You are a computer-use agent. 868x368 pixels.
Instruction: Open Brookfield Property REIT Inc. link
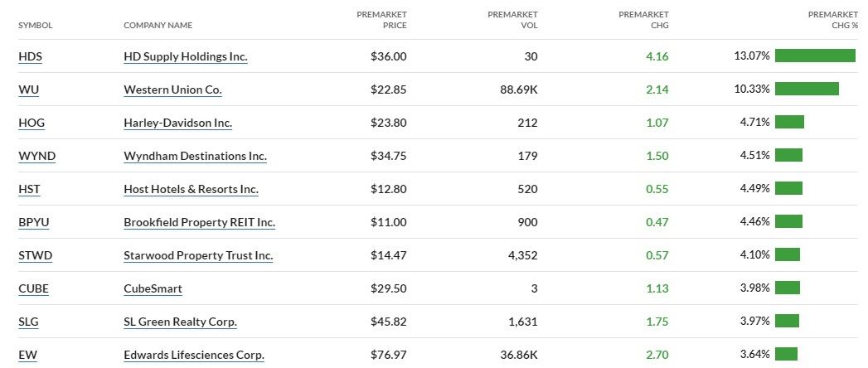[199, 222]
